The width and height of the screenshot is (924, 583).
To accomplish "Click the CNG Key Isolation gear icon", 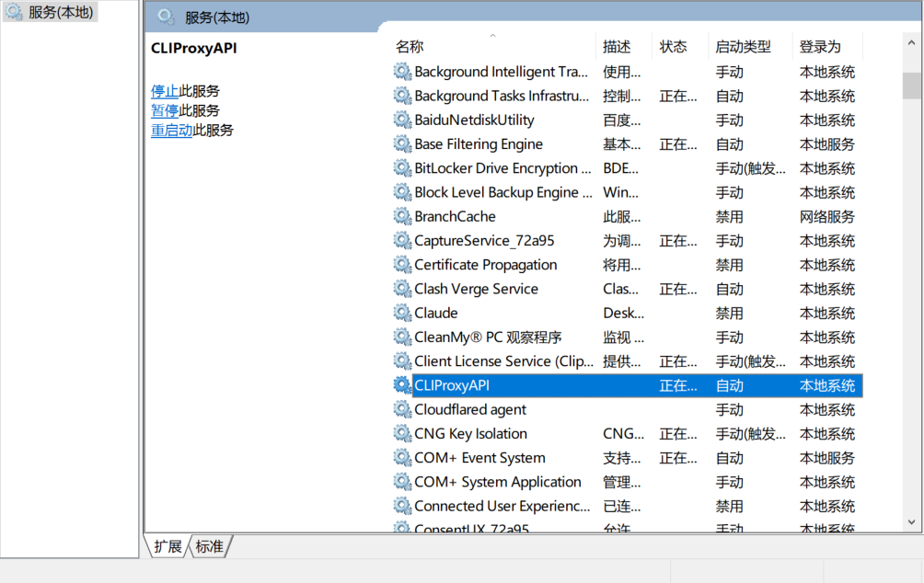I will click(x=402, y=434).
